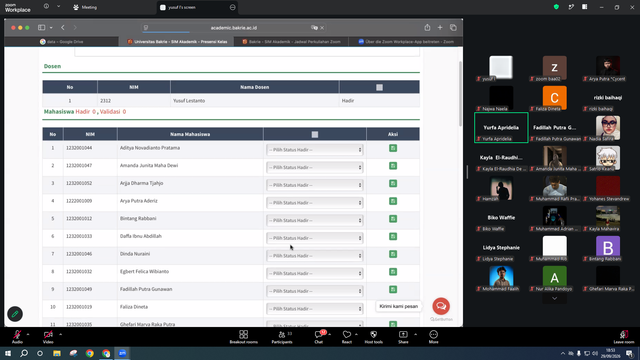Click the green encryption shield icon
640x360 pixels.
pyautogui.click(x=556, y=7)
